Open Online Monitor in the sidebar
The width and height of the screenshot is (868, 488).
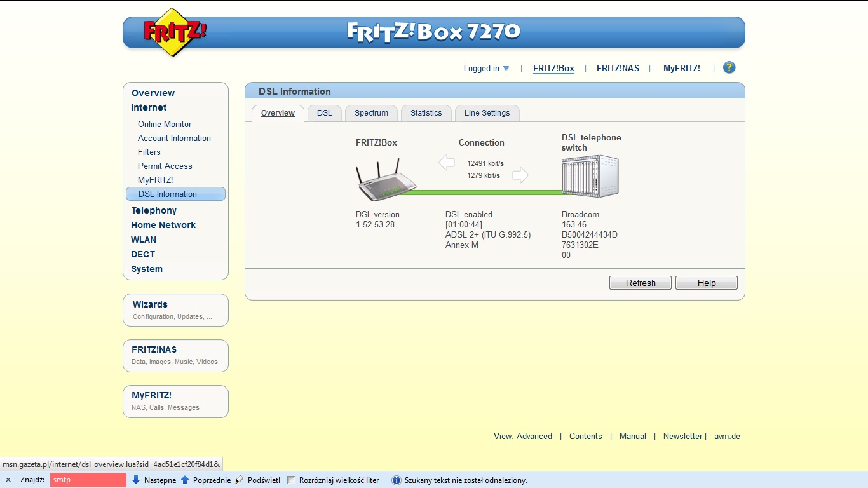click(165, 124)
